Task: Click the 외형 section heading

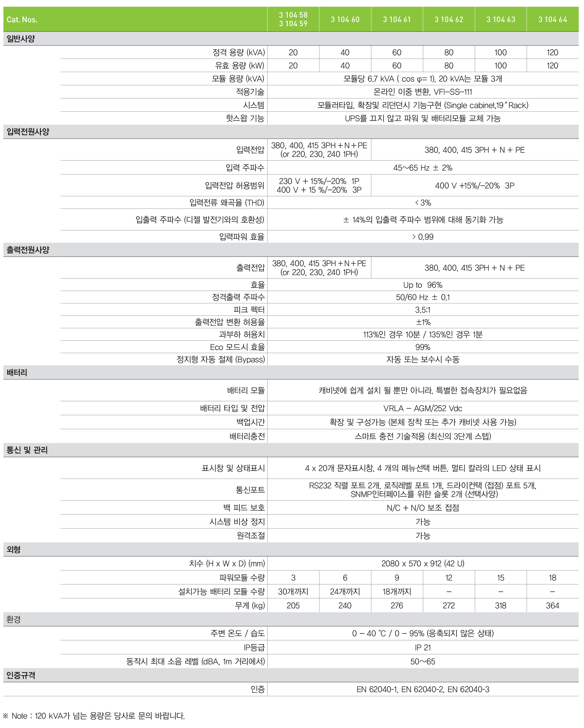Action: coord(13,549)
